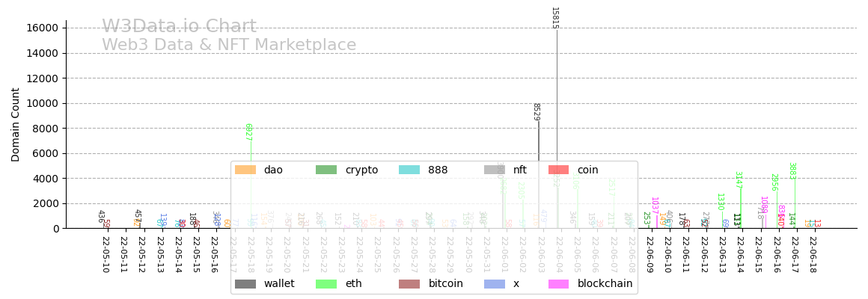Click the orange dao legend swatch
Image resolution: width=868 pixels, height=299 pixels.
pyautogui.click(x=245, y=170)
